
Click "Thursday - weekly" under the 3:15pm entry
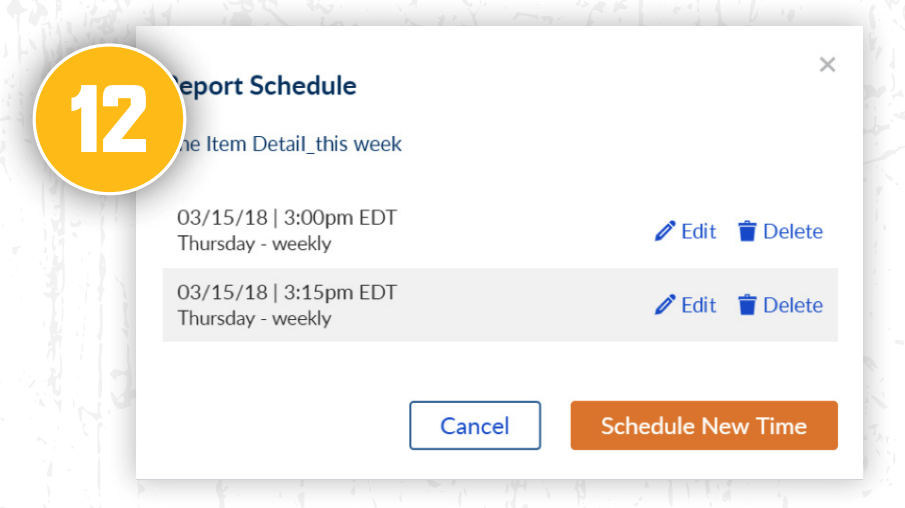[254, 318]
